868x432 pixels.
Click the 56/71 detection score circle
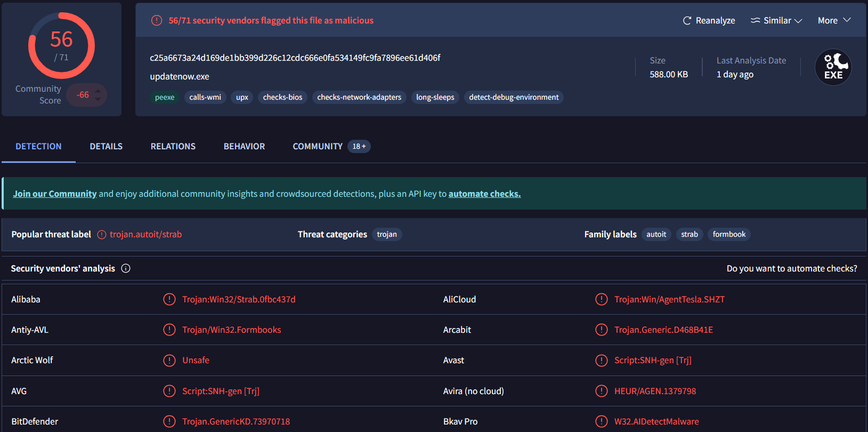pyautogui.click(x=61, y=46)
